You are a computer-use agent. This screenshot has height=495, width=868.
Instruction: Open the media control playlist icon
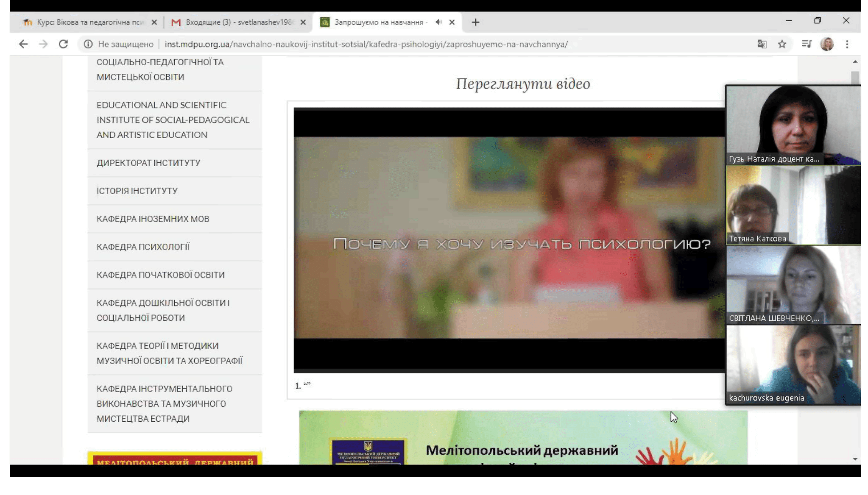pos(806,44)
